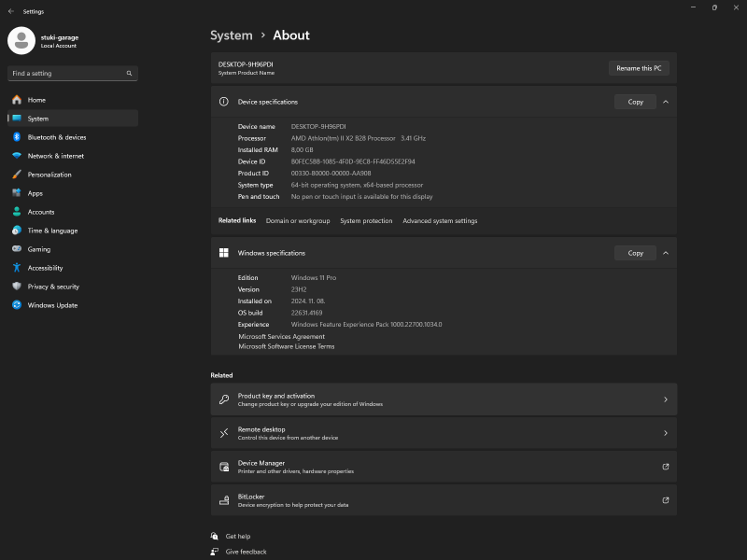747x560 pixels.
Task: Click the Gaming controller icon
Action: 17,248
